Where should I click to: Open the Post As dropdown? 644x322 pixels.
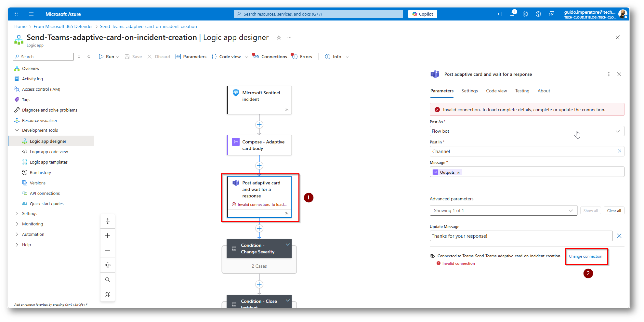pyautogui.click(x=527, y=131)
